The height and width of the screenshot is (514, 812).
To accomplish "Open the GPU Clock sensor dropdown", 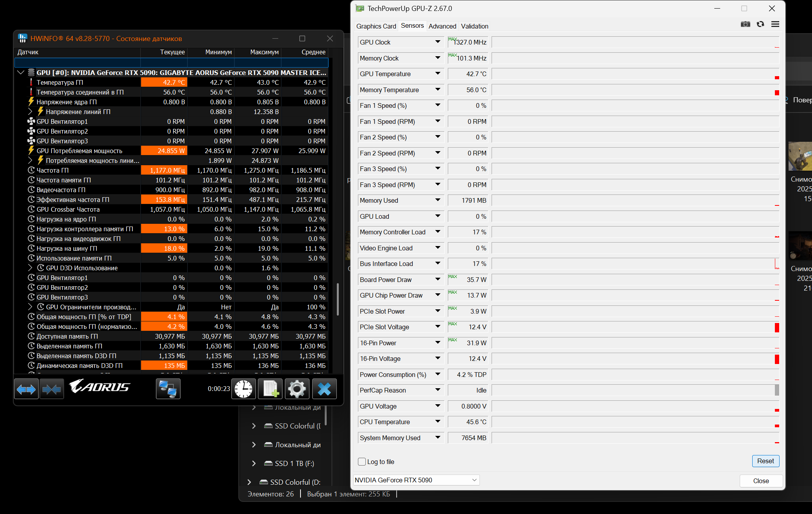I will [x=438, y=42].
